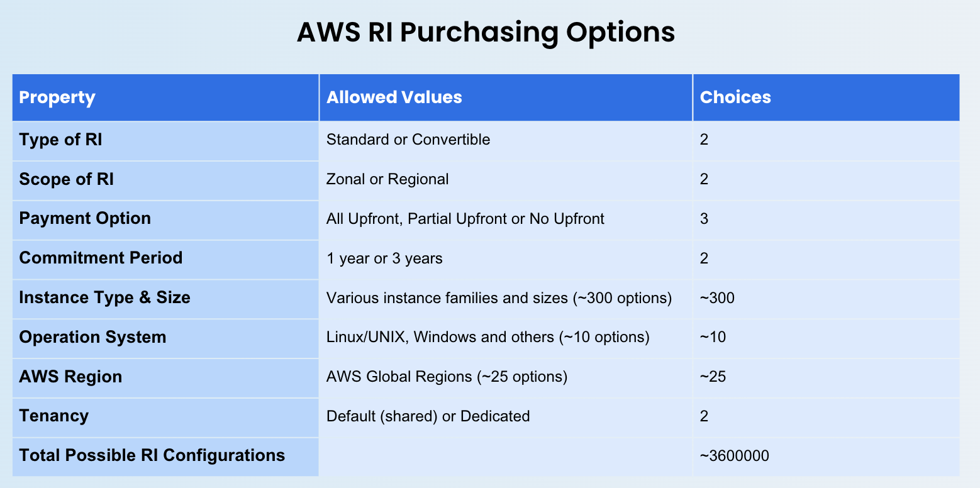
Task: Click the Operation System row label
Action: tap(165, 338)
